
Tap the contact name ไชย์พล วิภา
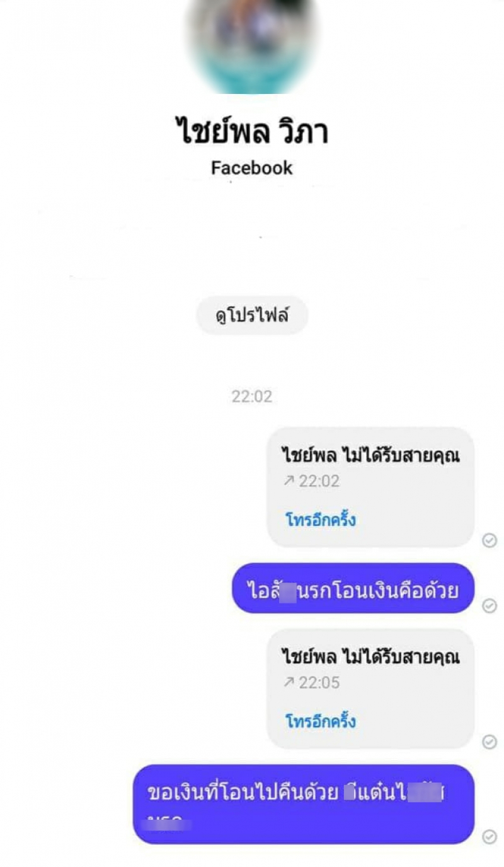pos(251,131)
